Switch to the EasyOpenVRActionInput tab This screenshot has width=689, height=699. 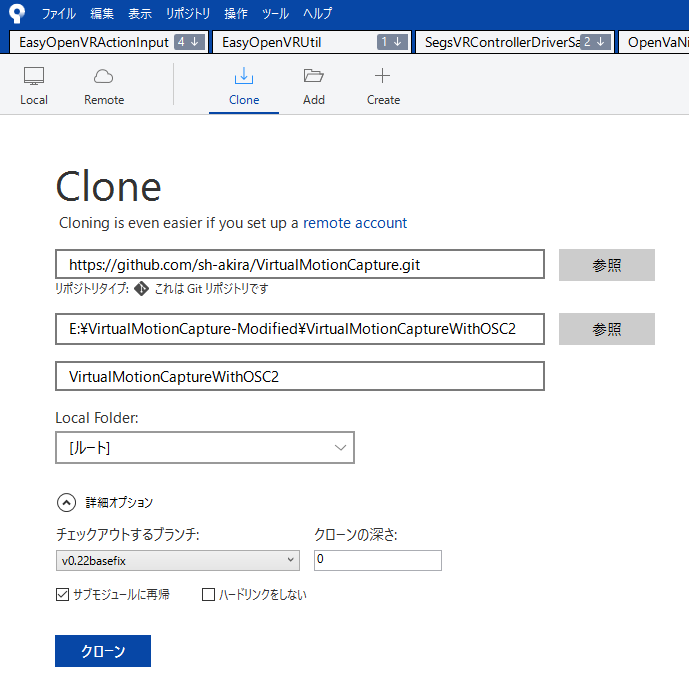109,42
